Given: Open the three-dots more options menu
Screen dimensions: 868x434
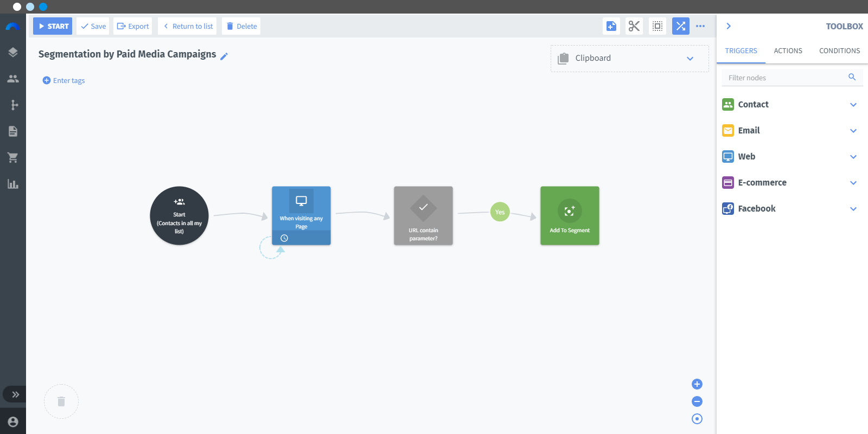Looking at the screenshot, I should point(700,26).
